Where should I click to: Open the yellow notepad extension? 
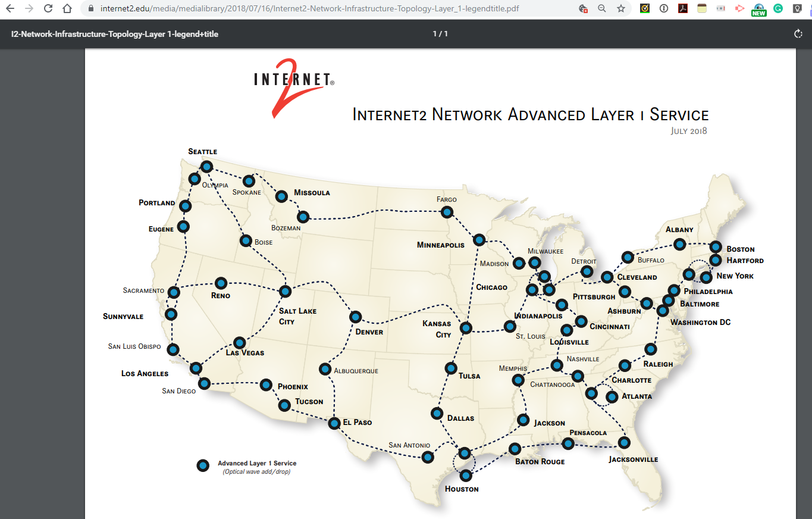point(702,9)
